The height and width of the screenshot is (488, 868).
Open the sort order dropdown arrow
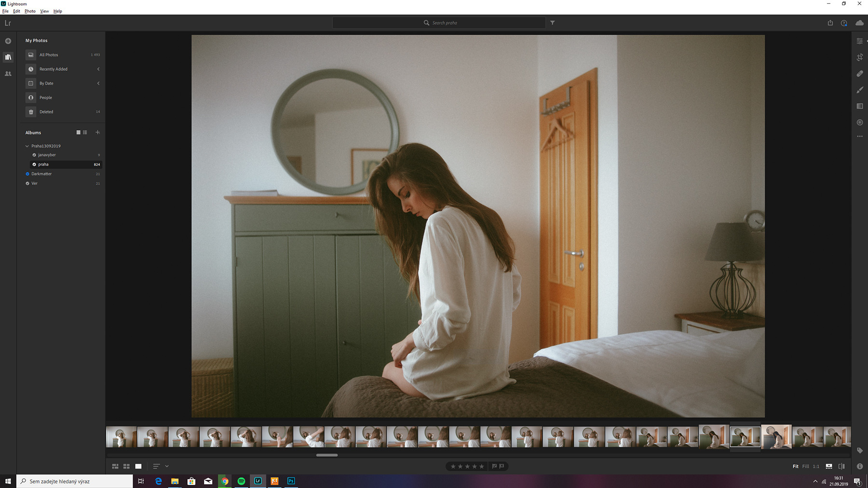click(167, 466)
